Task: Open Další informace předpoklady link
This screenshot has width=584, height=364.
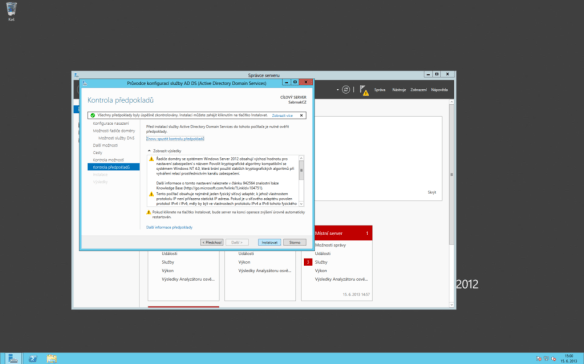Action: (x=169, y=227)
